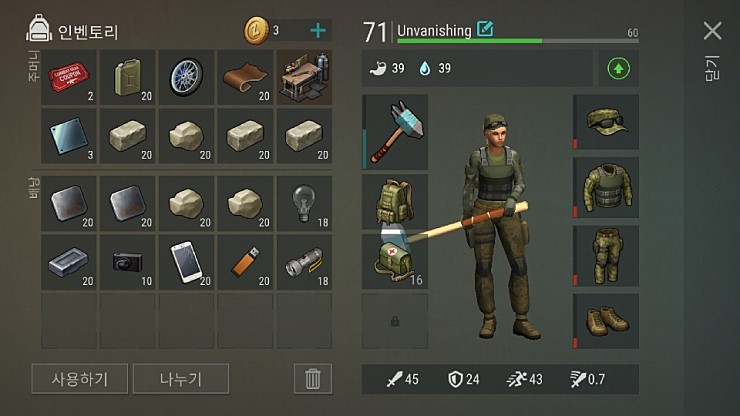Open the equipped backpack slot

click(395, 202)
